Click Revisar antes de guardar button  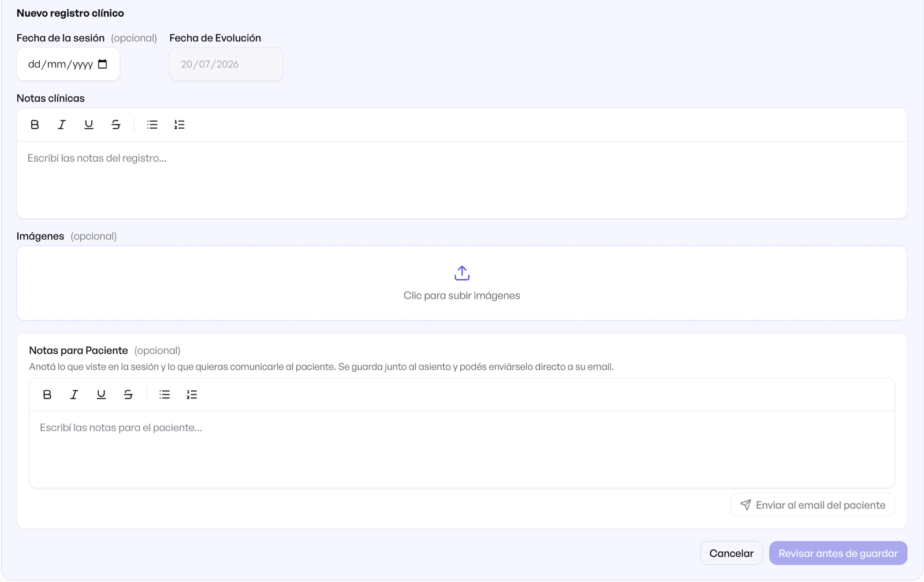tap(838, 553)
